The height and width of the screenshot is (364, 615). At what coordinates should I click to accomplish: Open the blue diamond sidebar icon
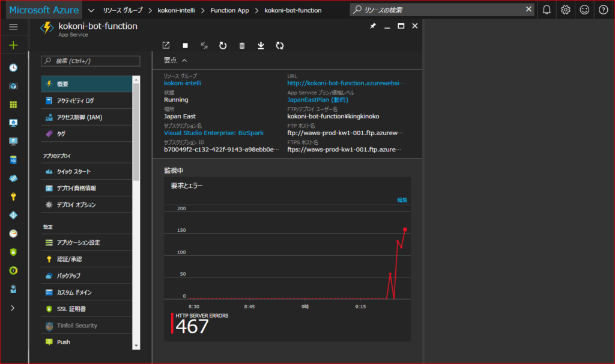click(x=13, y=215)
